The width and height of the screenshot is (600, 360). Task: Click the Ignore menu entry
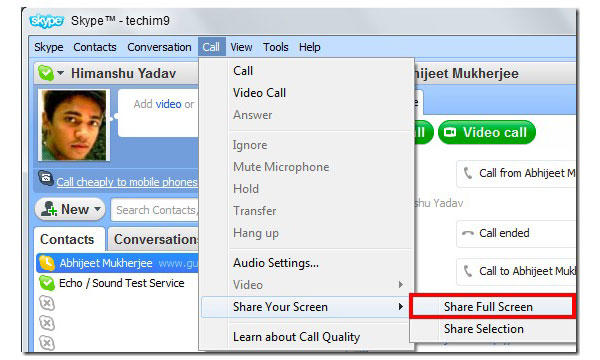tap(306, 145)
